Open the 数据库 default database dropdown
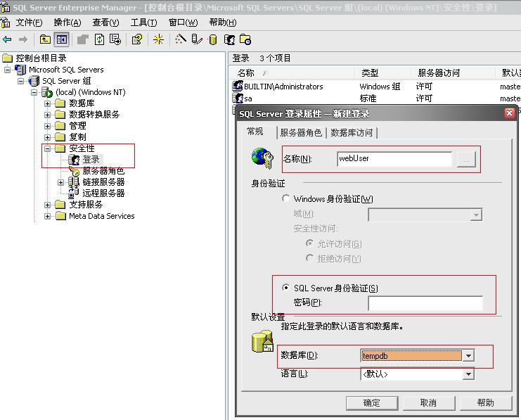 click(x=468, y=356)
